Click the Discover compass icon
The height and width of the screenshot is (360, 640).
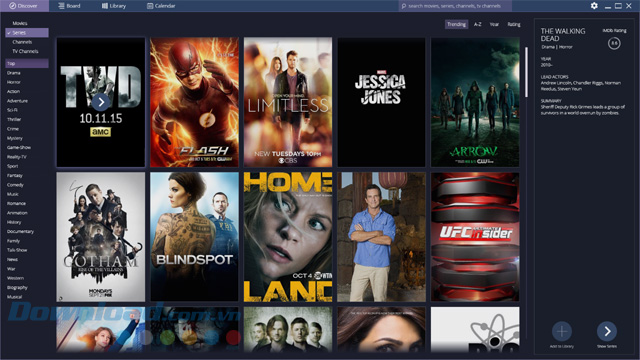click(12, 6)
